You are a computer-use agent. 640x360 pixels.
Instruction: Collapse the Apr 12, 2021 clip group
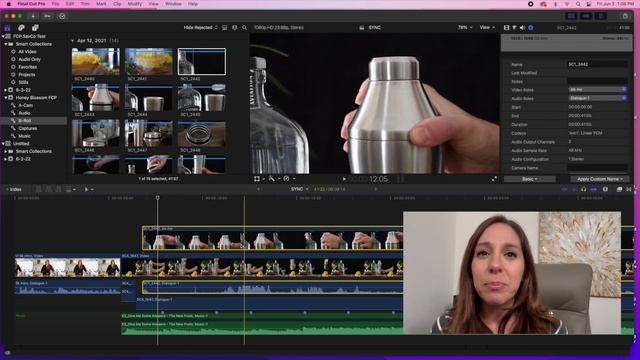pos(73,41)
